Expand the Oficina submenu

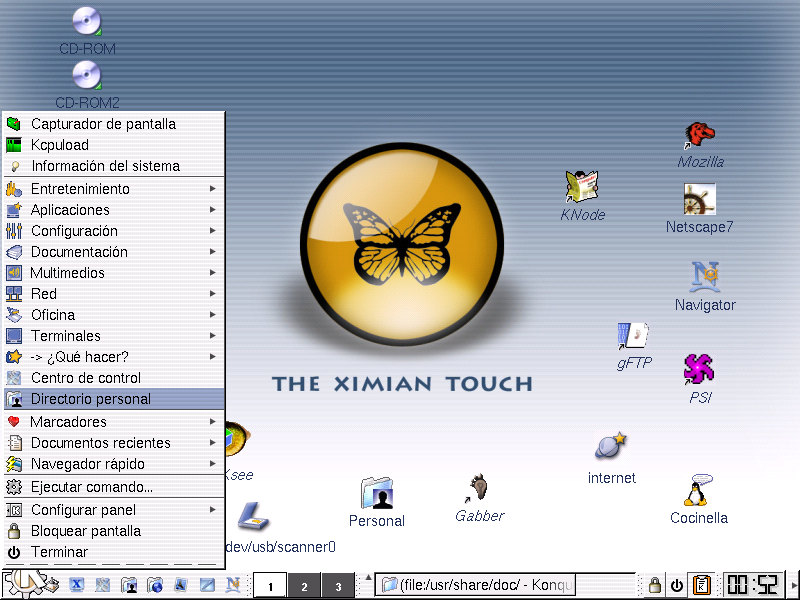tap(113, 314)
